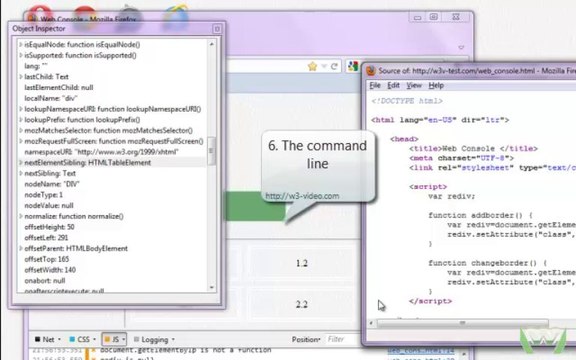Open the Edit menu in Source window
The width and height of the screenshot is (576, 360).
click(x=393, y=85)
